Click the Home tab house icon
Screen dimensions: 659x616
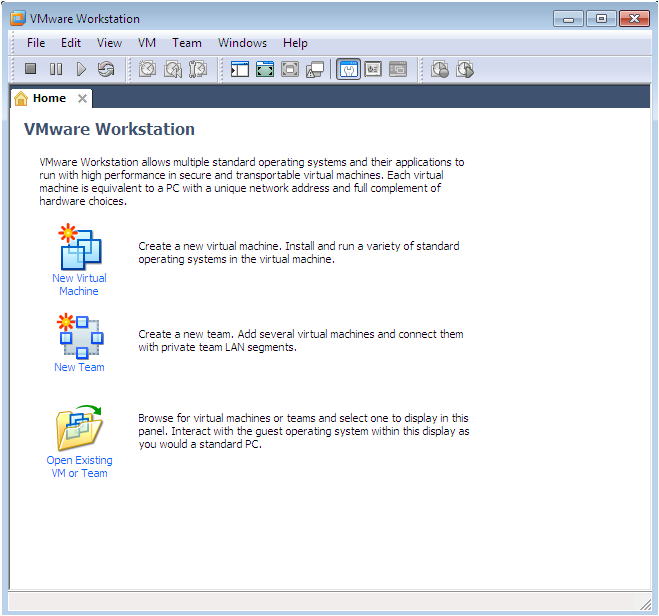point(21,99)
